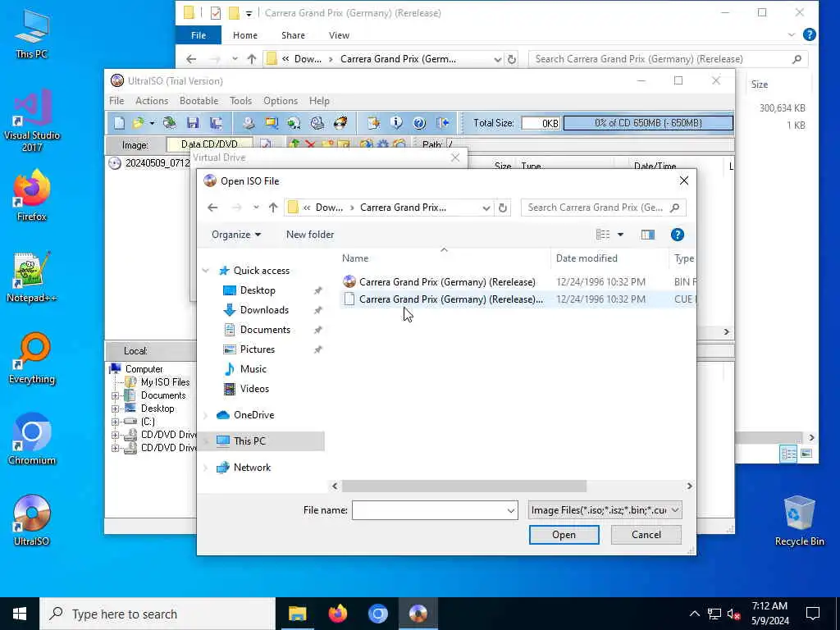Click the Save As icon in UltraISO toolbar

point(216,123)
